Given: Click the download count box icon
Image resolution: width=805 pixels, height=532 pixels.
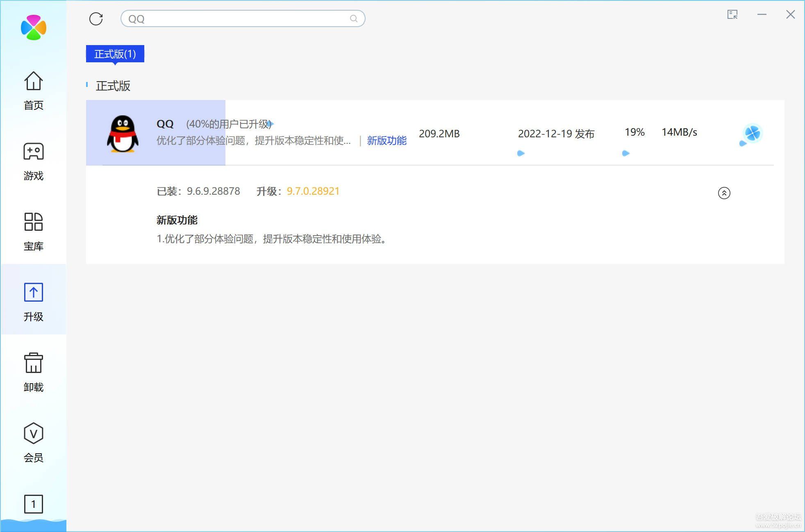Looking at the screenshot, I should (x=34, y=504).
